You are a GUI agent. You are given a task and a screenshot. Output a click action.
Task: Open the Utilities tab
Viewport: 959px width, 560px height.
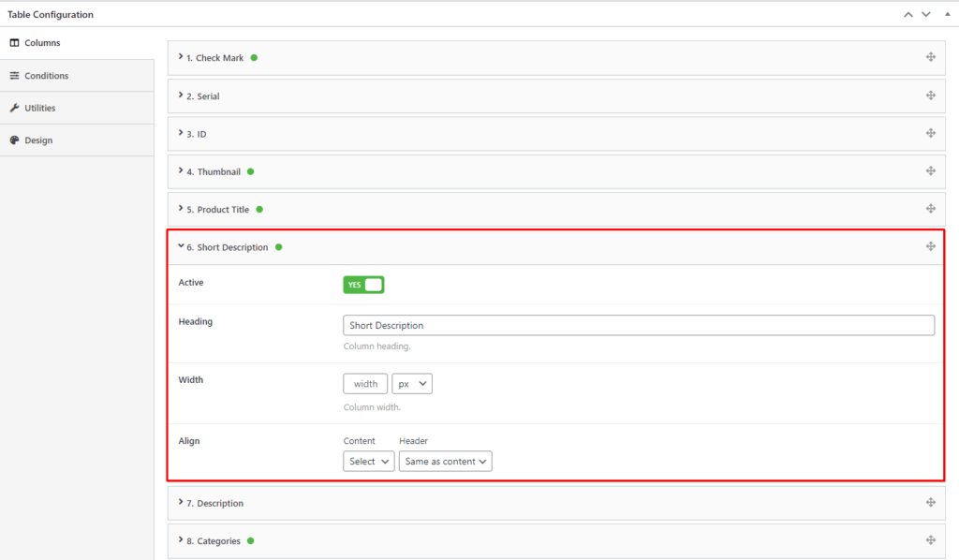pos(39,108)
